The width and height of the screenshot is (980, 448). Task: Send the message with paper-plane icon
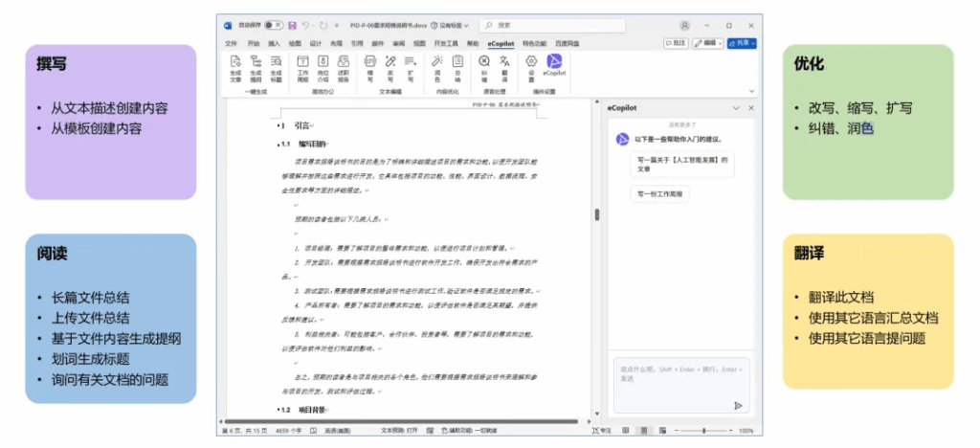(738, 405)
